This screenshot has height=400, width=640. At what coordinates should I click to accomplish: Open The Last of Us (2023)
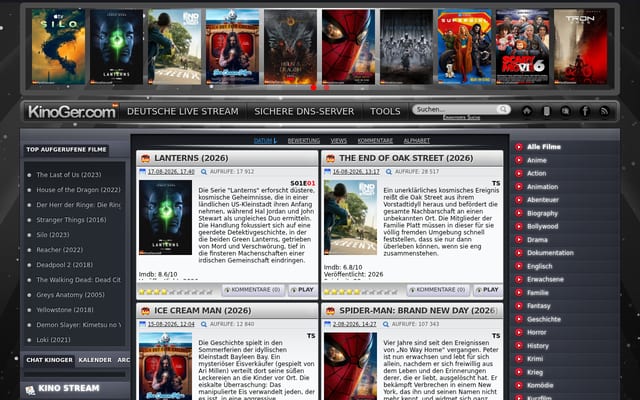pyautogui.click(x=69, y=175)
